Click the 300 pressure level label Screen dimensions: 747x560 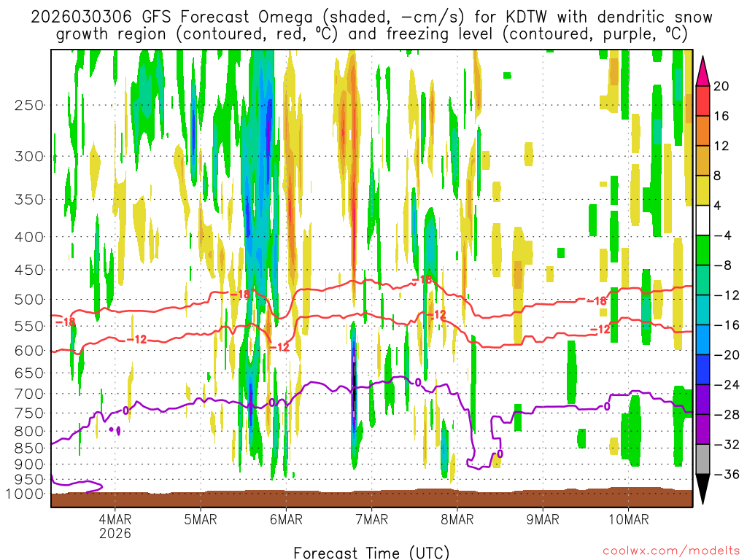(x=29, y=156)
